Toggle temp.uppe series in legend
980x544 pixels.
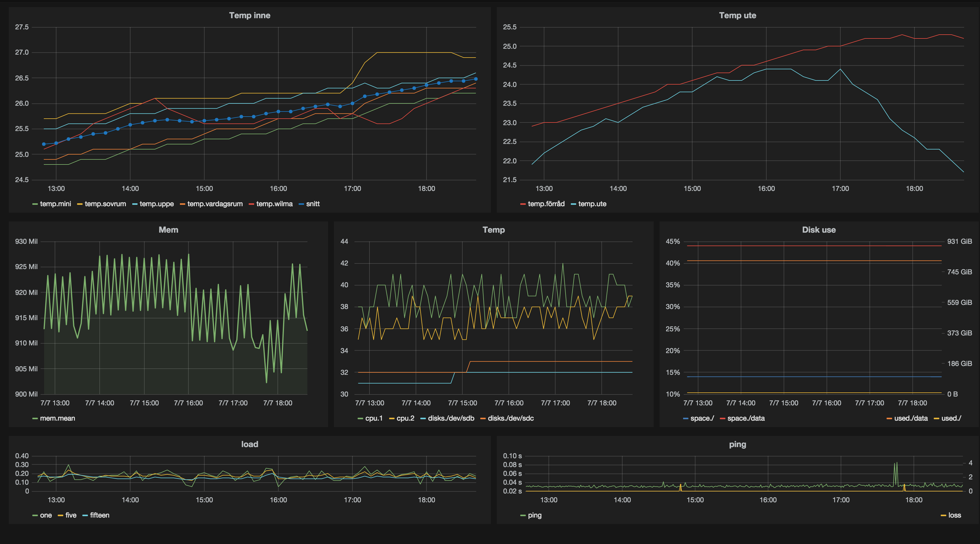coord(156,204)
